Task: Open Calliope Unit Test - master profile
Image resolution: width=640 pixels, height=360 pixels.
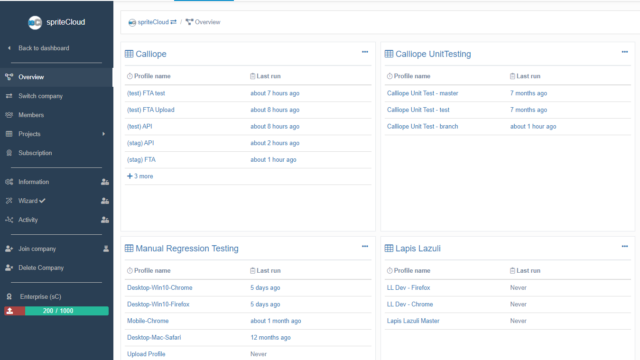Action: [422, 93]
